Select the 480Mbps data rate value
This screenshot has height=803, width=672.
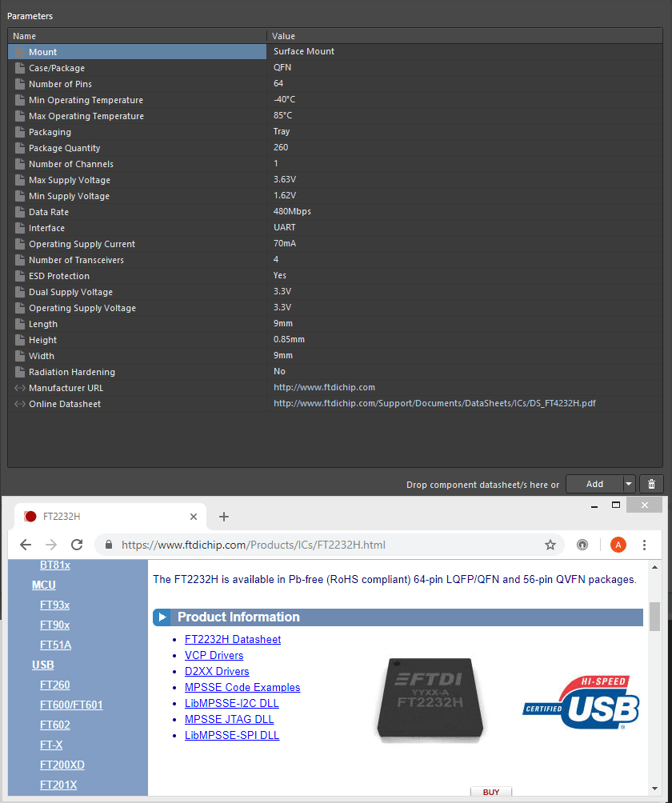292,211
